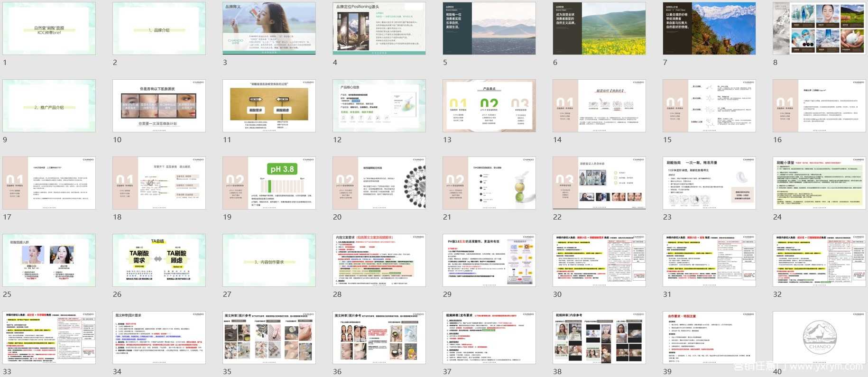Choose slide 7 snowy mountain thumbnail

tap(709, 28)
